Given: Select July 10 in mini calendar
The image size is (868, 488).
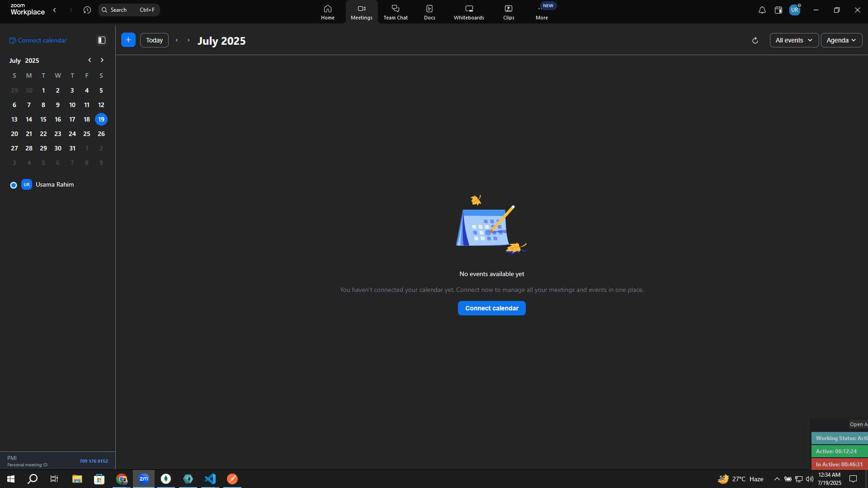Looking at the screenshot, I should point(72,105).
